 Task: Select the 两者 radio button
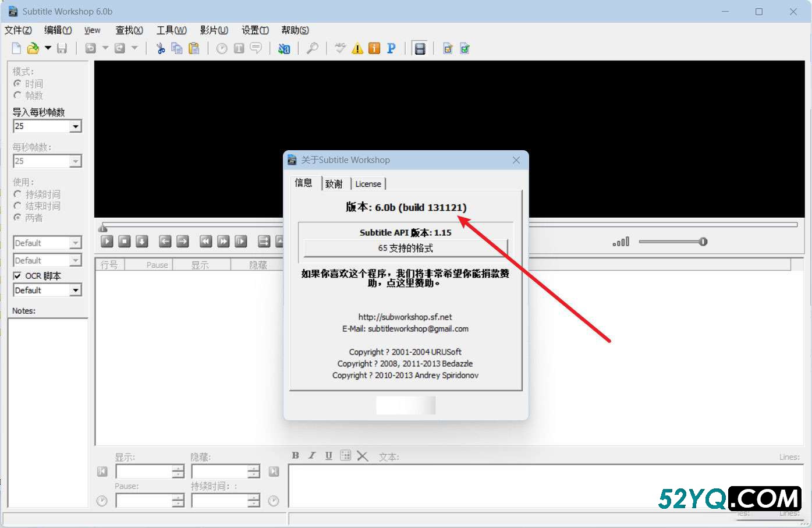click(x=17, y=218)
